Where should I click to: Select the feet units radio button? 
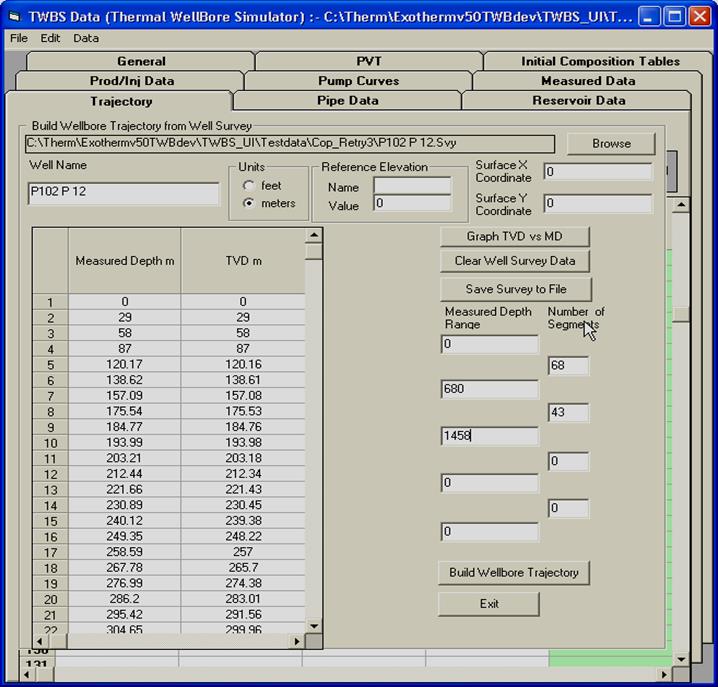(249, 185)
